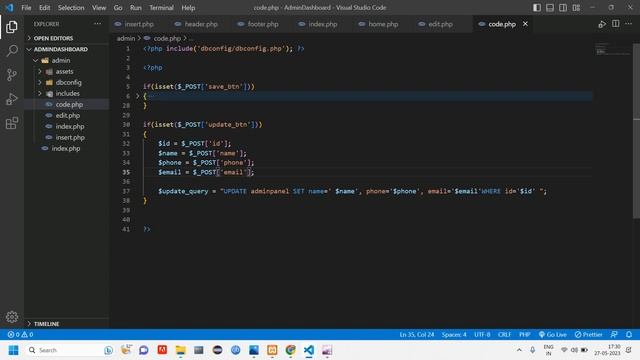Viewport: 640px width, 360px height.
Task: Open the Help menu
Action: 188,8
